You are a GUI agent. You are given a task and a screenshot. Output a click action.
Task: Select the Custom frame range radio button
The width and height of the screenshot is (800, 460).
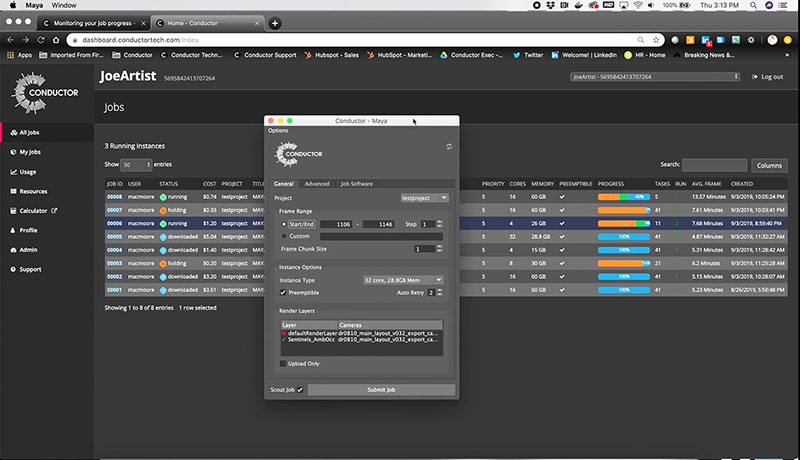click(x=284, y=236)
